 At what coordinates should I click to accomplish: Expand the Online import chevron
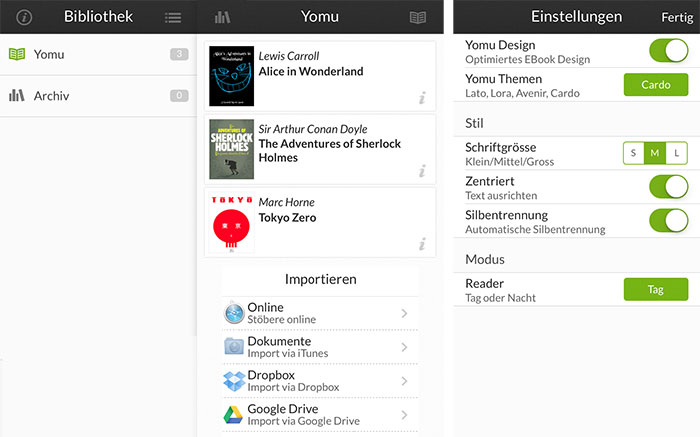[x=404, y=313]
